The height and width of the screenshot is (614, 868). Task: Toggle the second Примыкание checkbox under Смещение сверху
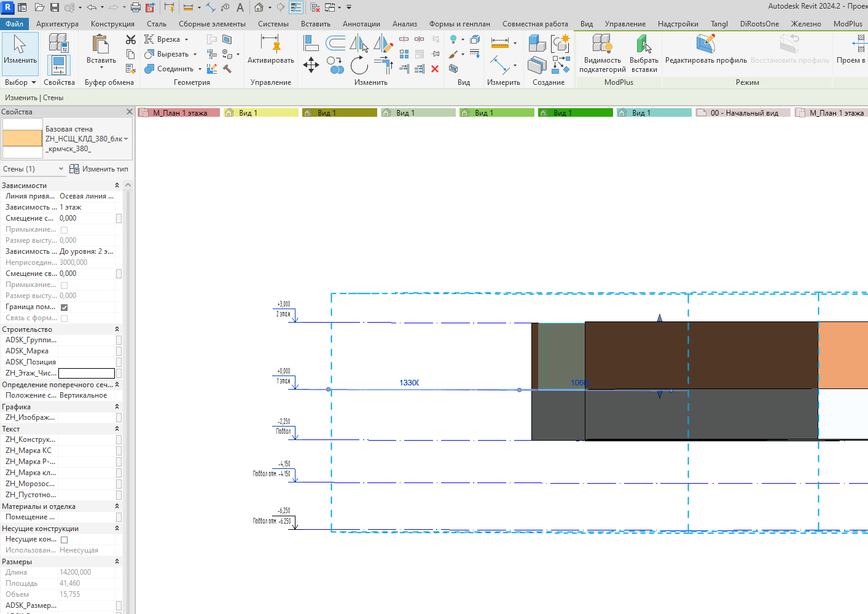(64, 285)
